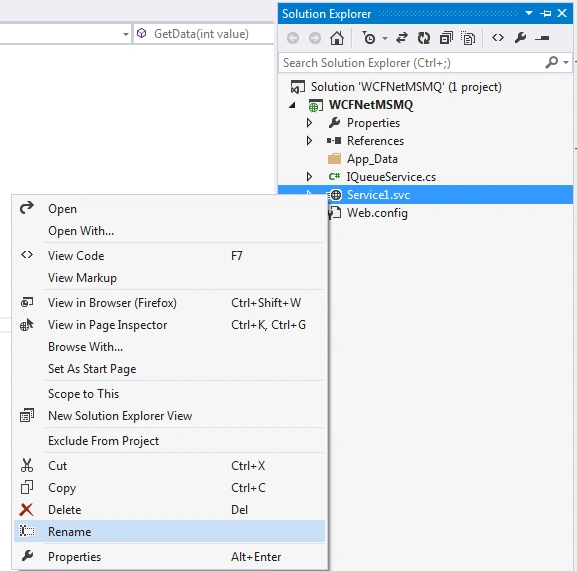Click Sync with Active Document icon

[x=402, y=38]
